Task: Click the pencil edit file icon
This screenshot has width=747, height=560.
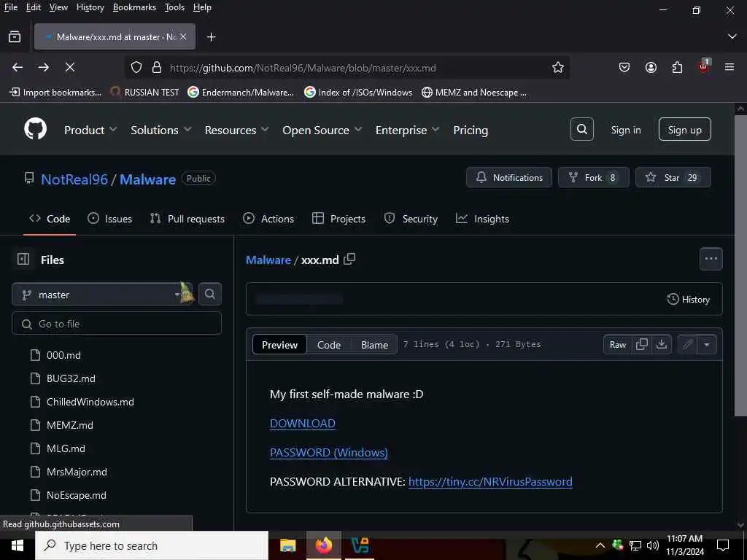Action: 687,344
